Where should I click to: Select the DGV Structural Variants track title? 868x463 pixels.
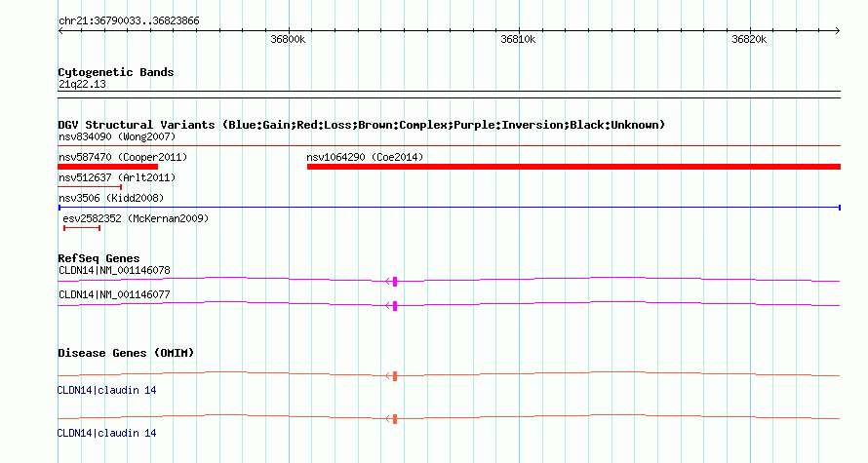362,125
